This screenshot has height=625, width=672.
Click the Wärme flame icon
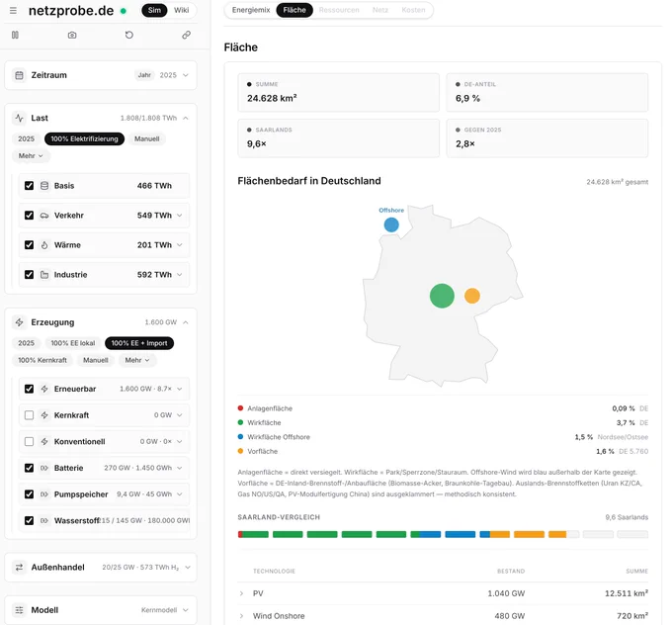pos(44,245)
